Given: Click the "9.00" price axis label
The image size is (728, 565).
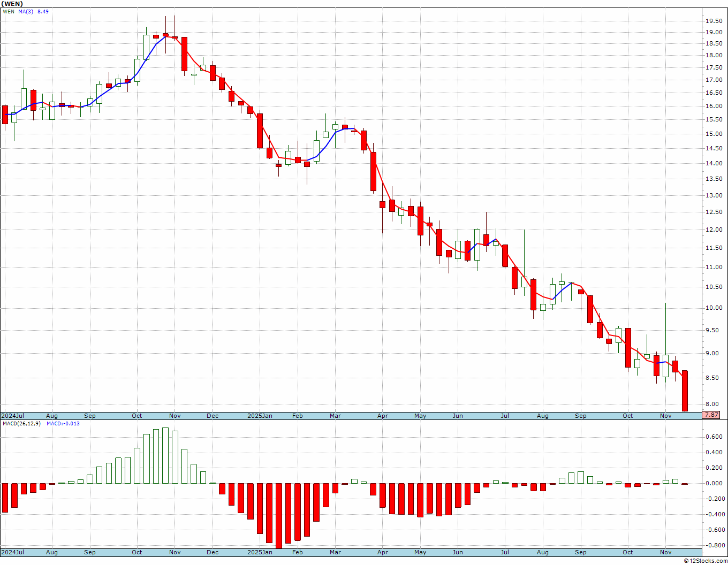Looking at the screenshot, I should [x=714, y=354].
